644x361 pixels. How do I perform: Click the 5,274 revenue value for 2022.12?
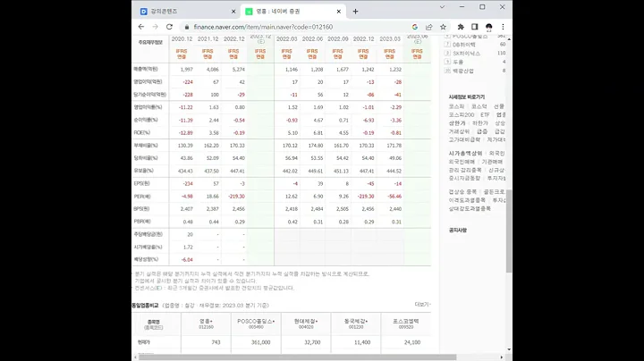point(238,70)
